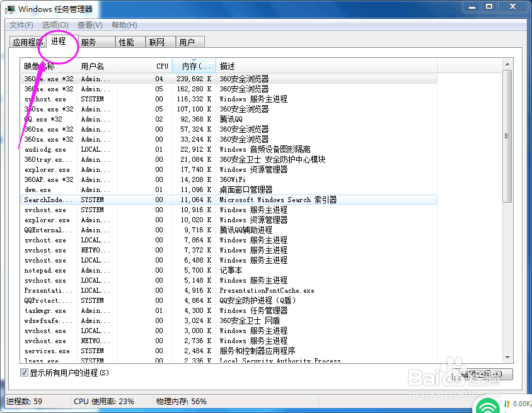Click CPU 使用率: 23% status entry

pyautogui.click(x=104, y=402)
